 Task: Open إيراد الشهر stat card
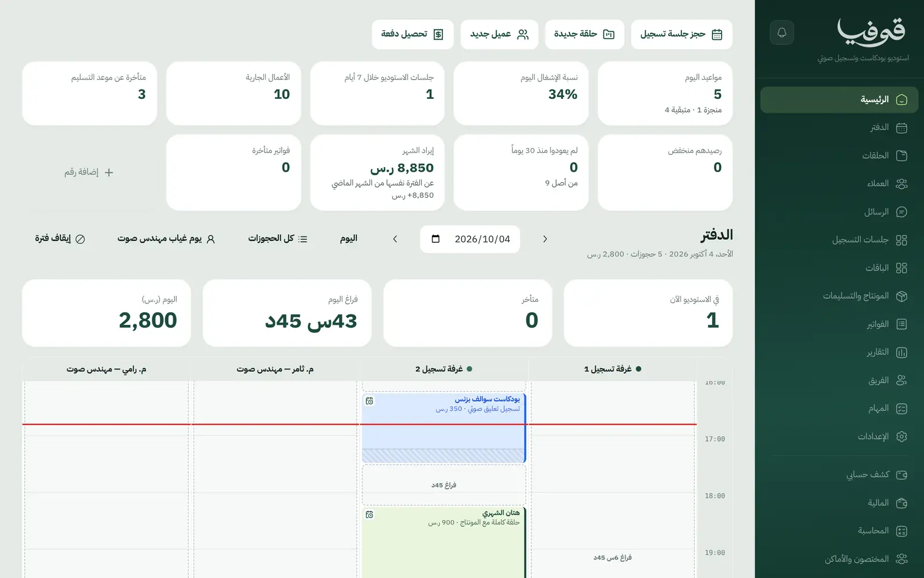point(377,173)
